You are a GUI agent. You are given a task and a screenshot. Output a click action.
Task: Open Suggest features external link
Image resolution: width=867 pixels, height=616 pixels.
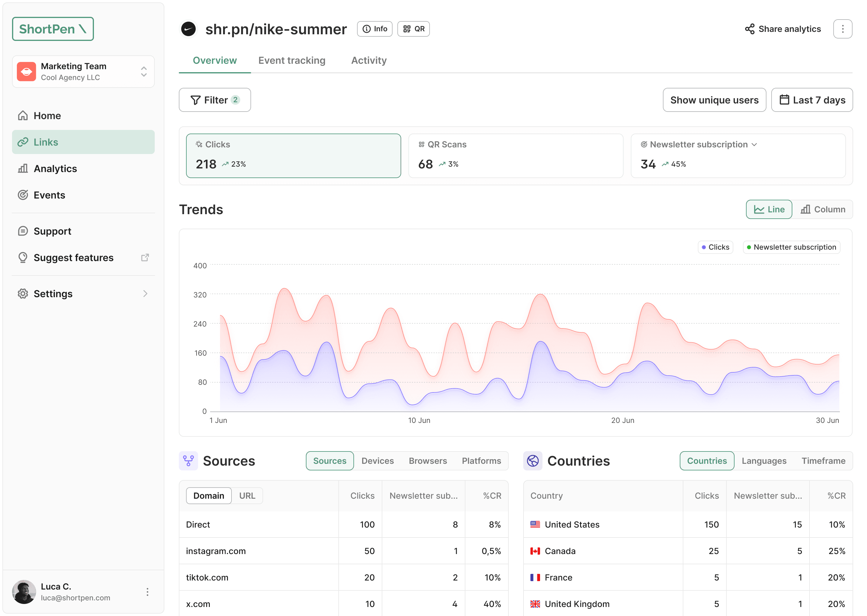145,257
